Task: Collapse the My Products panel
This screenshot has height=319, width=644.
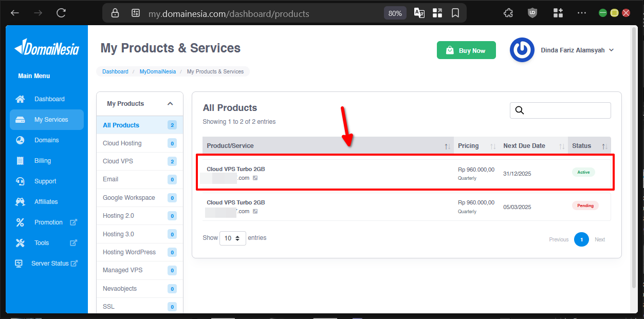Action: click(x=170, y=103)
